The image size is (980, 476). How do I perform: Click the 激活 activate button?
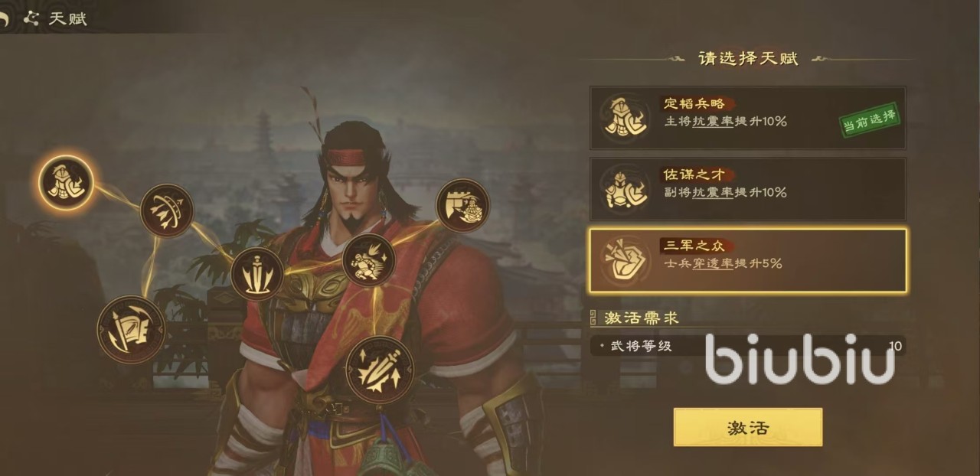coord(748,427)
